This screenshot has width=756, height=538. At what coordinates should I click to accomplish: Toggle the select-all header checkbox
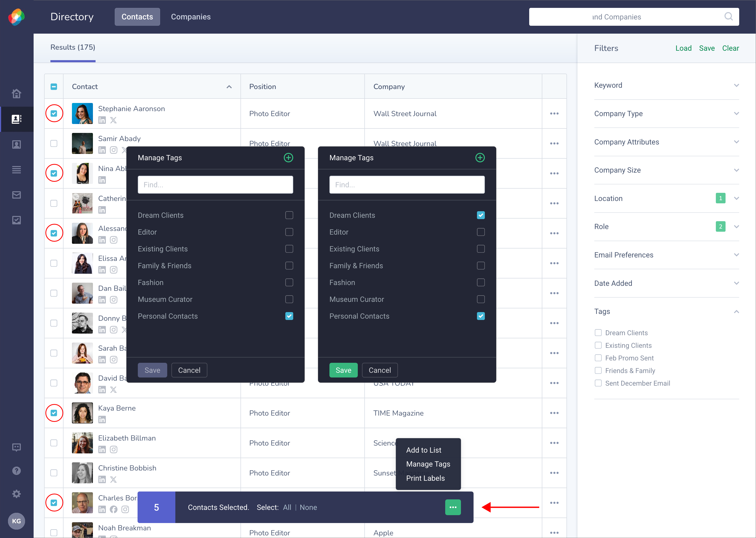(54, 87)
